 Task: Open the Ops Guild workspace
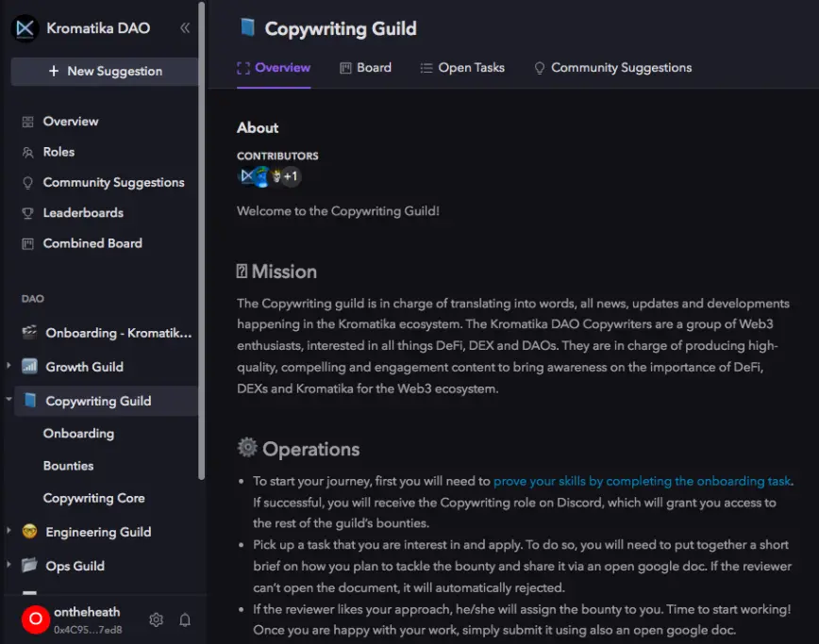pos(75,566)
